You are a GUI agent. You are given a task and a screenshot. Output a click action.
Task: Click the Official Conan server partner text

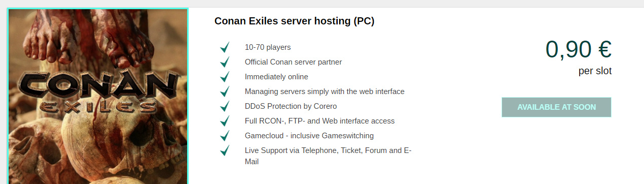[x=293, y=62]
